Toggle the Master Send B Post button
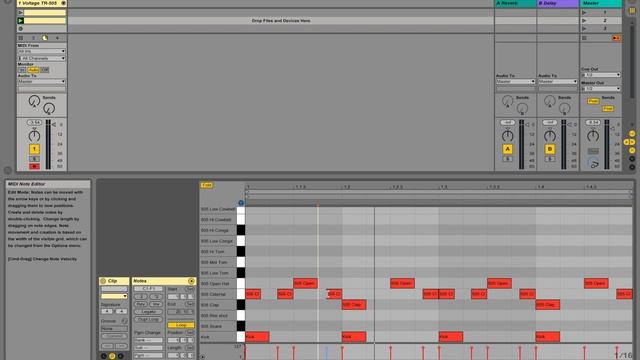Viewport: 640px width, 360px height. (608, 109)
